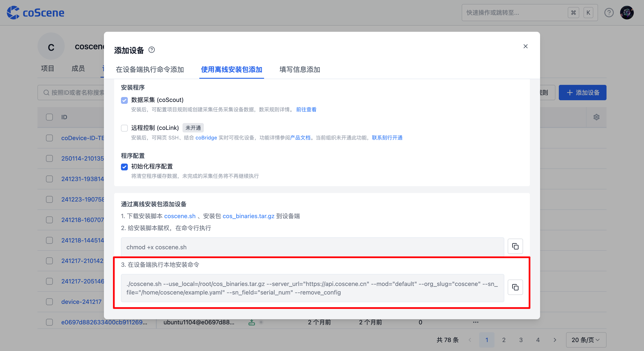The image size is (644, 351).
Task: Open the coBridge link
Action: [x=206, y=138]
